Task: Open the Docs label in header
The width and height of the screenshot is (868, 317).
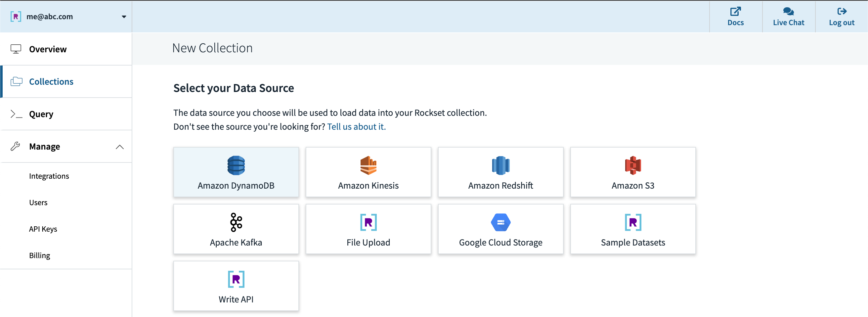Action: click(735, 23)
